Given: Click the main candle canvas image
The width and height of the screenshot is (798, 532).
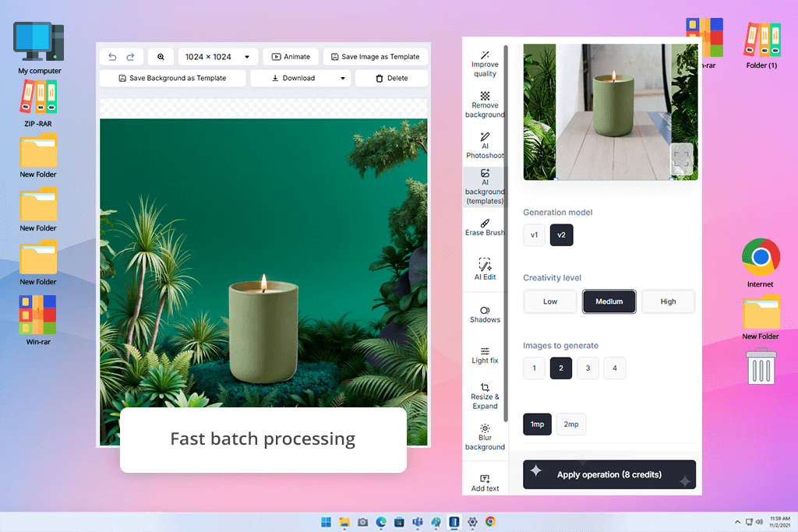Looking at the screenshot, I should (263, 282).
